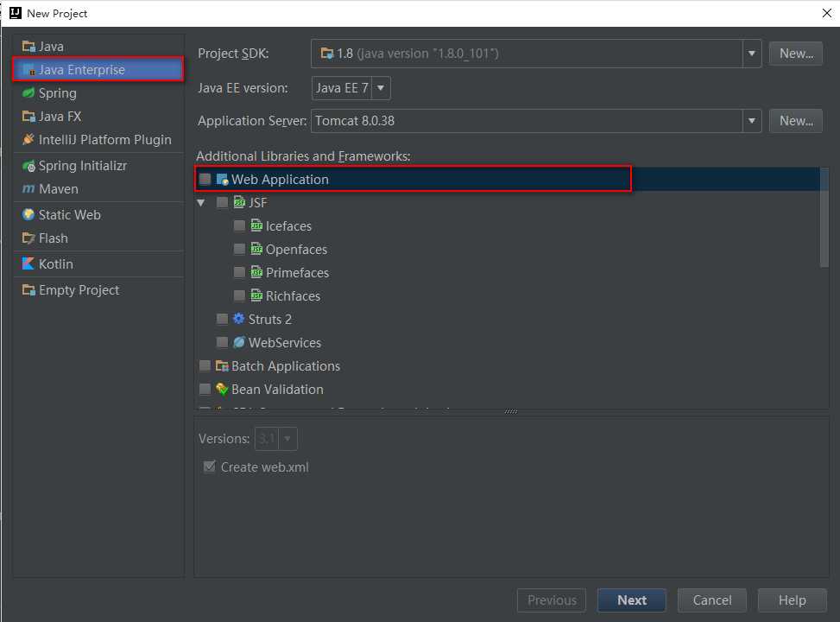840x622 pixels.
Task: Click the SDK folder icon in Project SDK field
Action: click(x=327, y=53)
